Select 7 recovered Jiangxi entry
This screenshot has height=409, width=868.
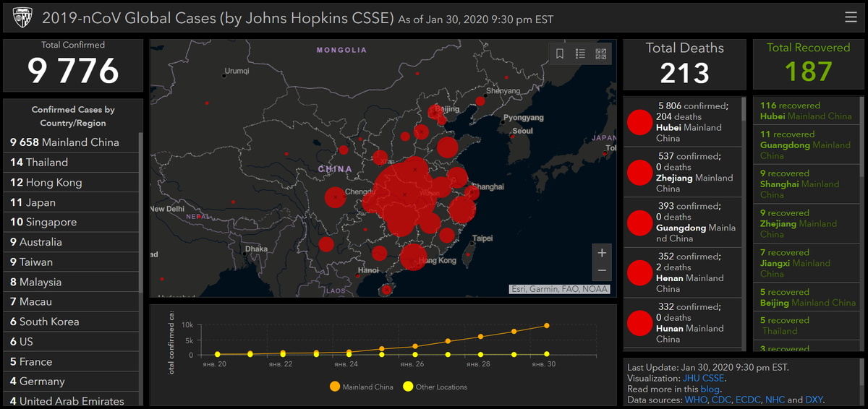point(806,263)
